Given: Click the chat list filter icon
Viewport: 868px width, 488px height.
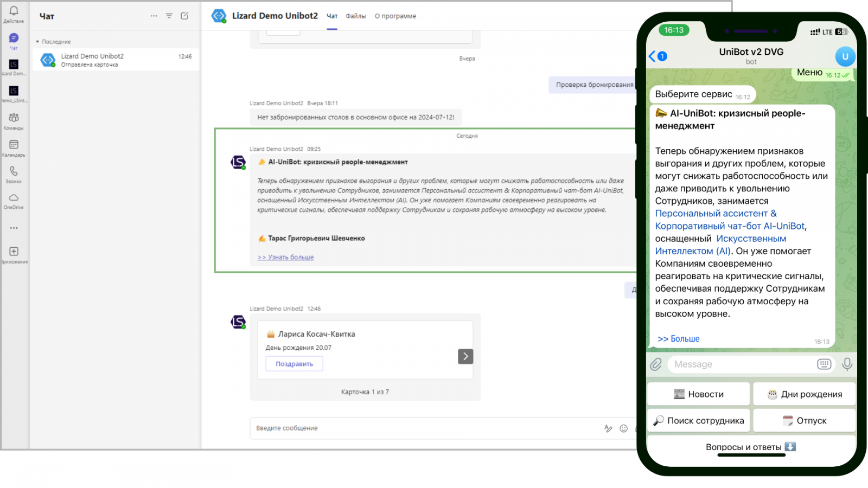Looking at the screenshot, I should [x=169, y=16].
